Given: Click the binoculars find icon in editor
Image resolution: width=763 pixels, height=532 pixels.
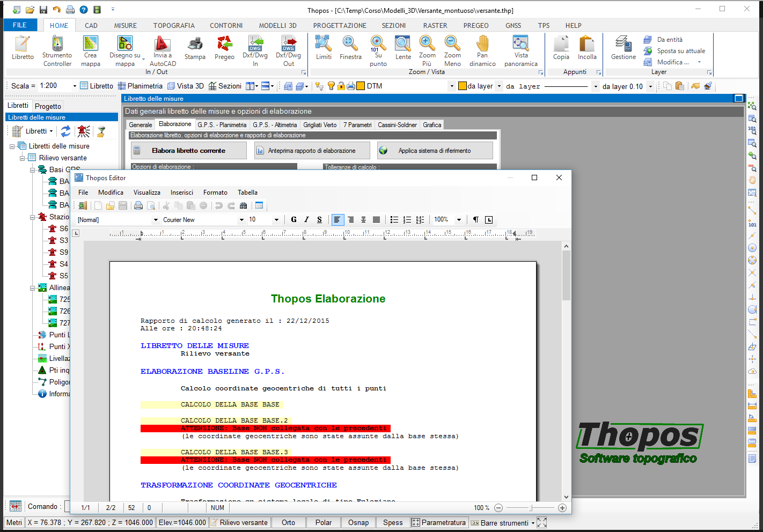Looking at the screenshot, I should tap(244, 205).
